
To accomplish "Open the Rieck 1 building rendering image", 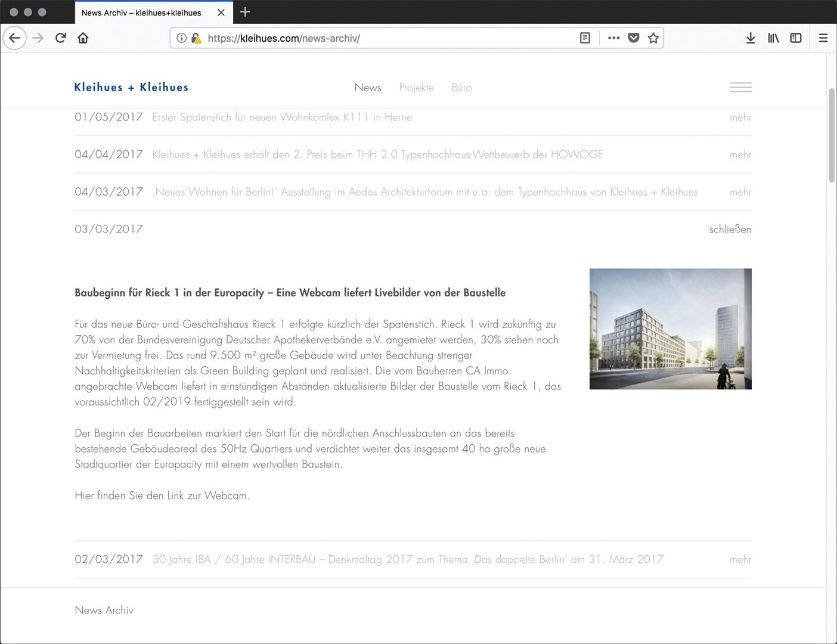I will [x=670, y=329].
